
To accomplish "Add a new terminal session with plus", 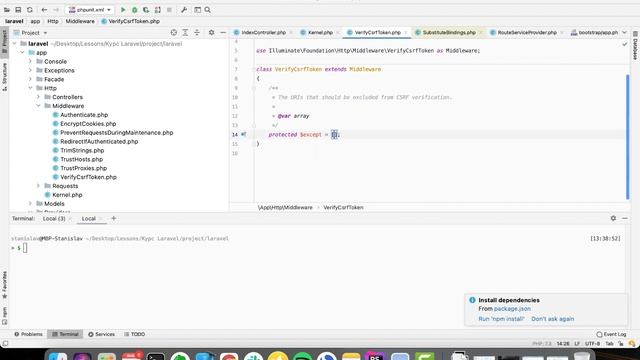I will (x=114, y=218).
